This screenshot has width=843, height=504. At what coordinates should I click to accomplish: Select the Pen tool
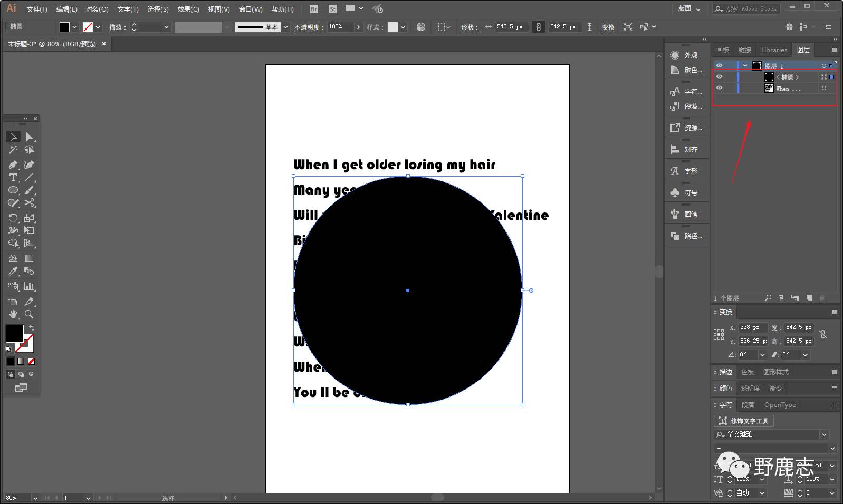point(13,165)
